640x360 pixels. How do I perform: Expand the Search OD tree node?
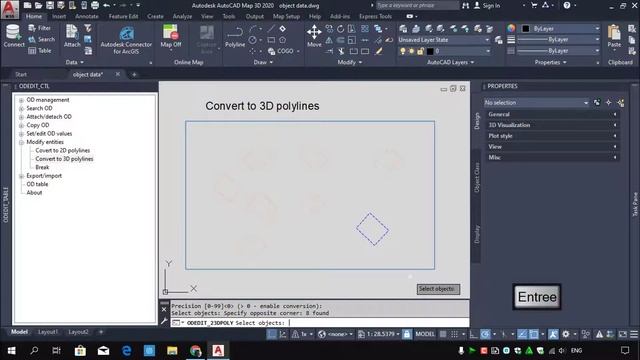[x=21, y=109]
